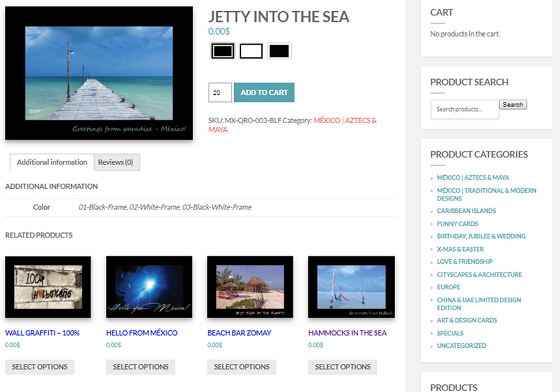
Task: Click the product Search button
Action: 513,105
